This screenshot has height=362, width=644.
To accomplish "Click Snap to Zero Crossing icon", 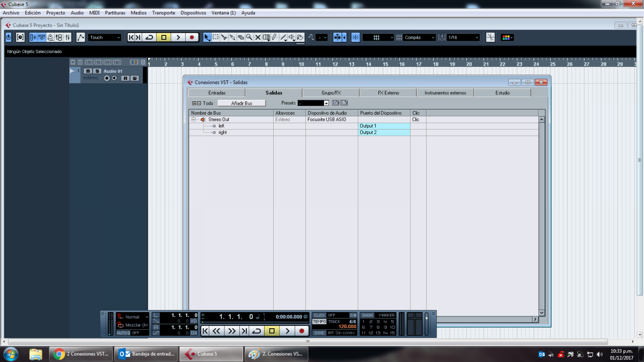I will tap(491, 37).
